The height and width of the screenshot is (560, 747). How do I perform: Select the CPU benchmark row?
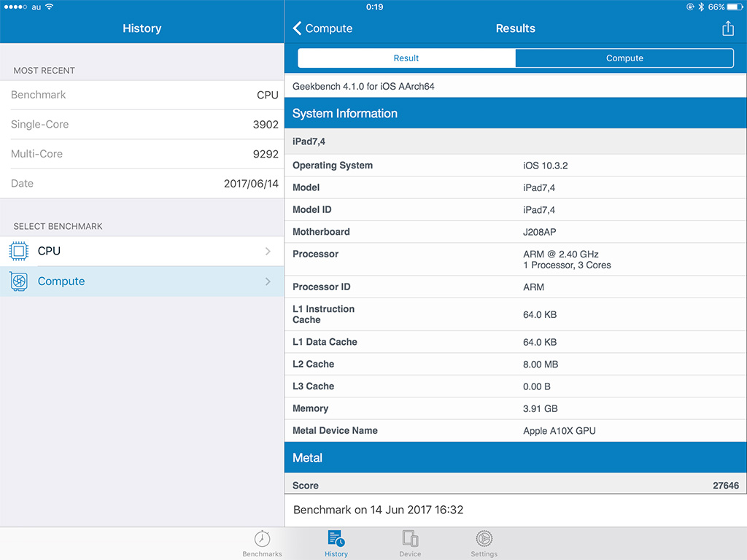click(142, 251)
